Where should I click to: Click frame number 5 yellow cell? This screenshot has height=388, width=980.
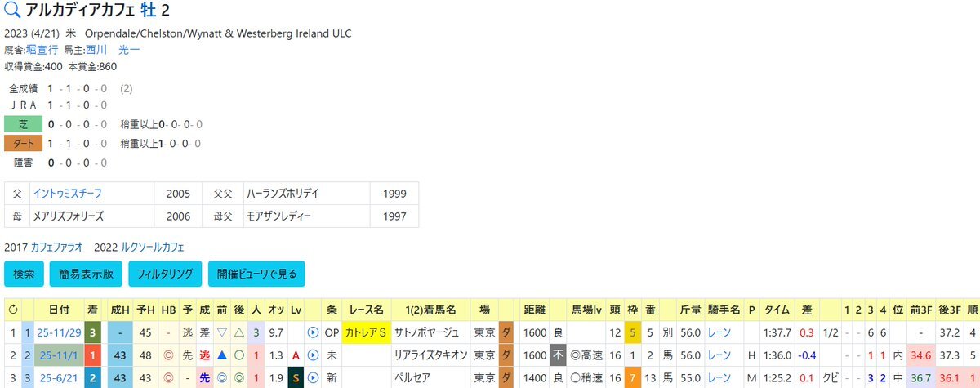pos(632,333)
